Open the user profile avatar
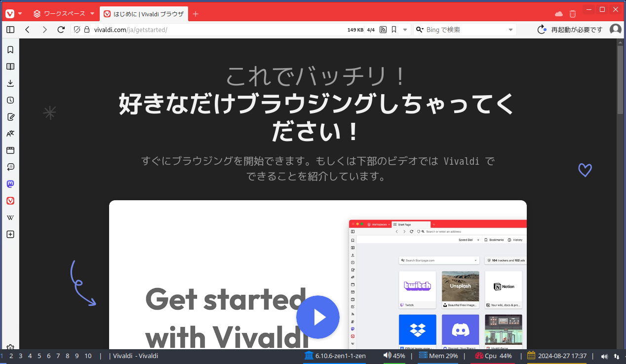 click(616, 30)
